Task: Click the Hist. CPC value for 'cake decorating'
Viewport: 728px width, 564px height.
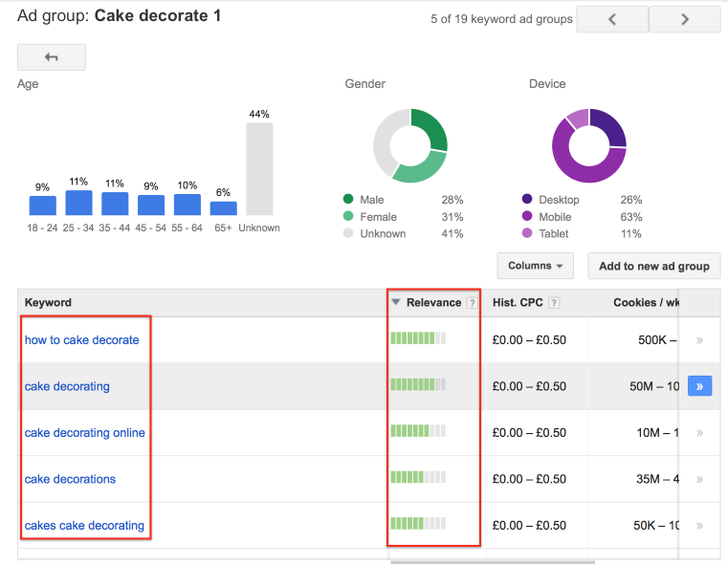Action: click(529, 386)
